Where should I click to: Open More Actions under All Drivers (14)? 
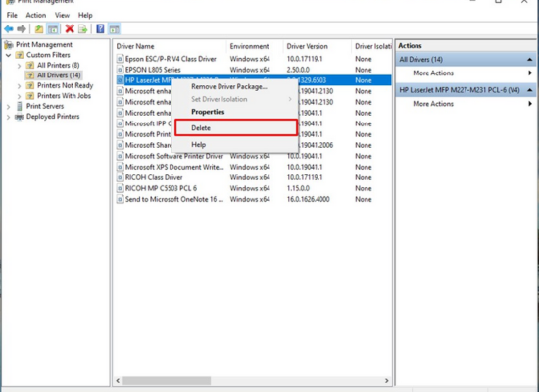(433, 73)
